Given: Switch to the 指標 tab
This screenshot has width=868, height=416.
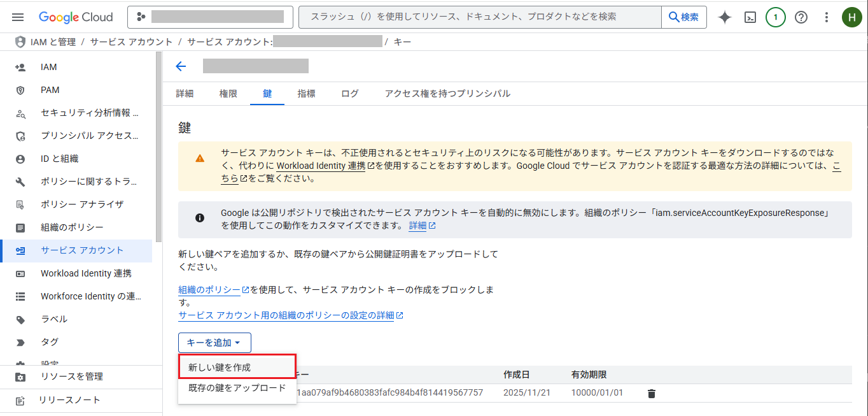Looking at the screenshot, I should (x=306, y=94).
